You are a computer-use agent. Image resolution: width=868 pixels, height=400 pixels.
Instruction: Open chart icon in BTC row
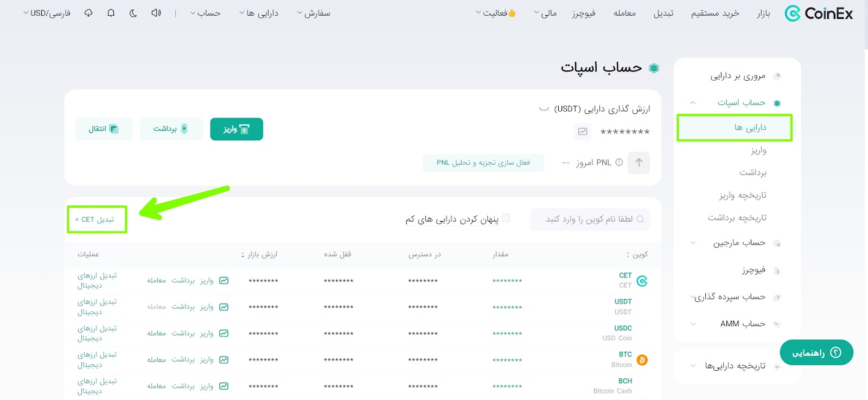tap(224, 360)
